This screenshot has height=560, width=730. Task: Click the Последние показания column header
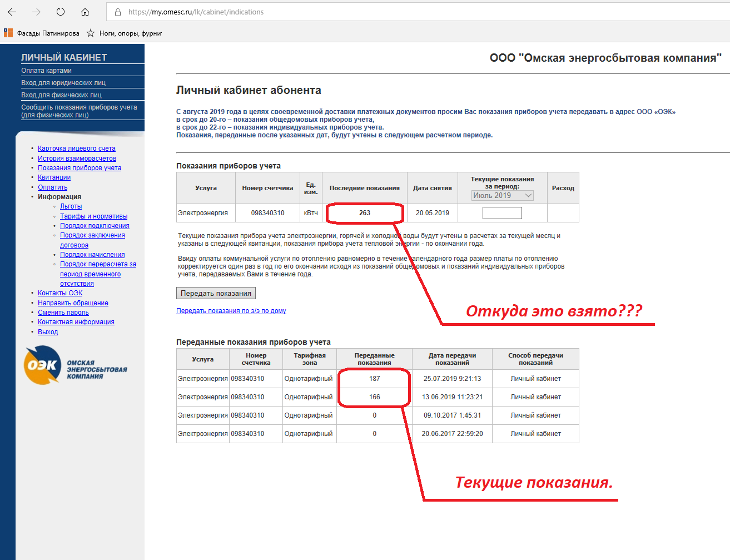click(x=365, y=188)
